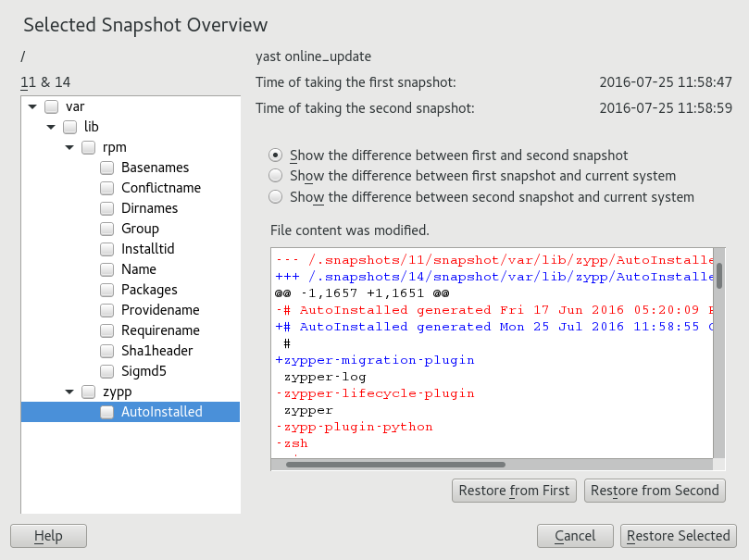Collapse the rpm directory arrow
The width and height of the screenshot is (749, 560).
69,147
